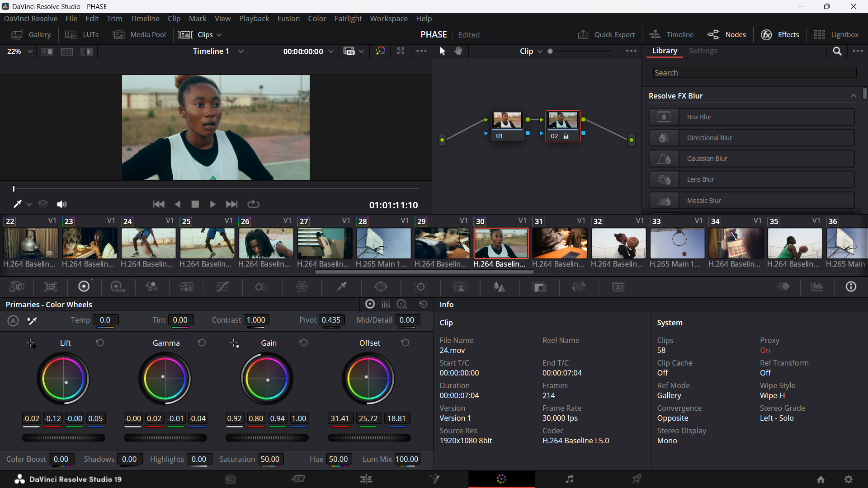This screenshot has height=488, width=868.
Task: Open the Curves palette icon
Action: [222, 287]
